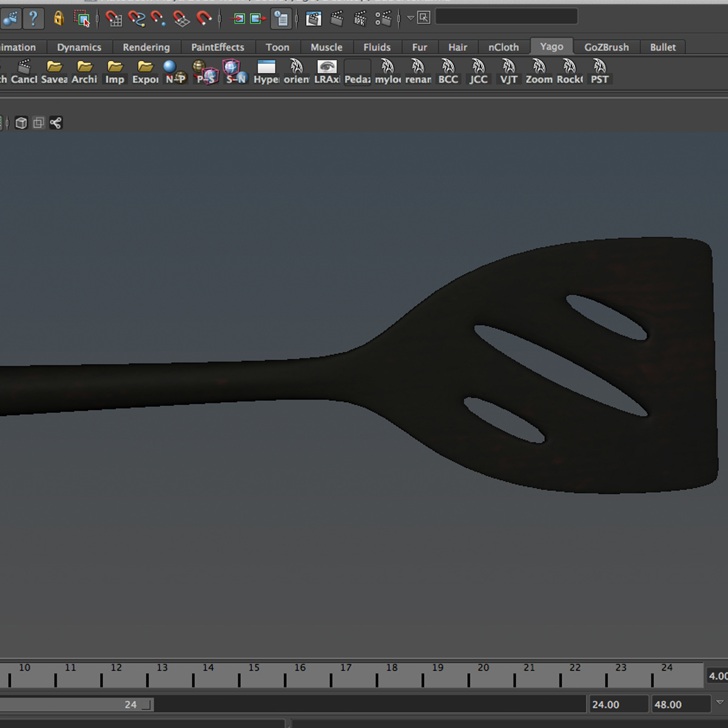Click the Imp folder shelf button
Screen dimensions: 728x728
coord(115,72)
